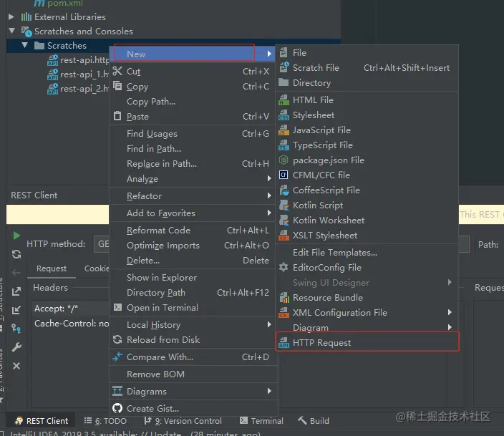Select Reformat Code menu entry
This screenshot has height=436, width=504.
coord(193,231)
